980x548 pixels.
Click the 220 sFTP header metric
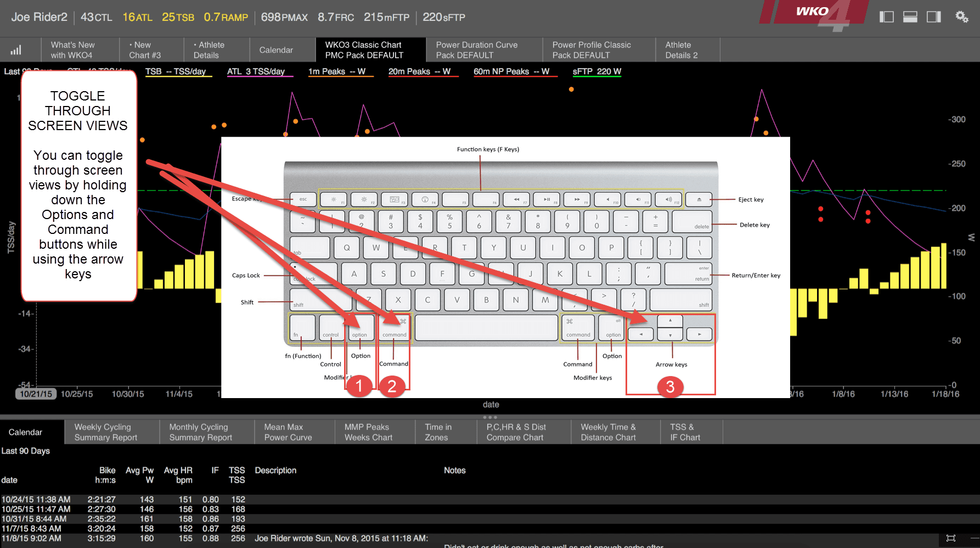click(444, 17)
